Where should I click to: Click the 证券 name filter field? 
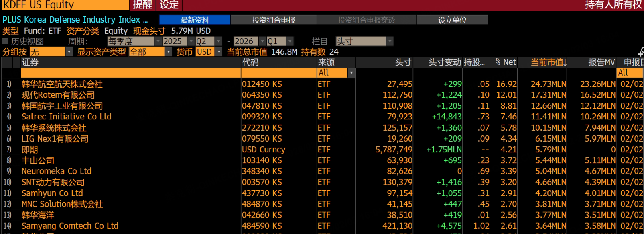click(130, 73)
